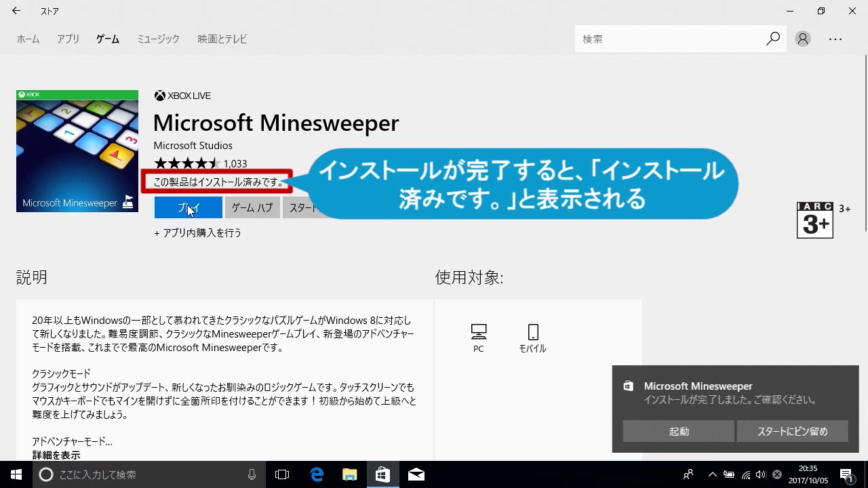Click the Store icon in notification toast

(x=629, y=386)
